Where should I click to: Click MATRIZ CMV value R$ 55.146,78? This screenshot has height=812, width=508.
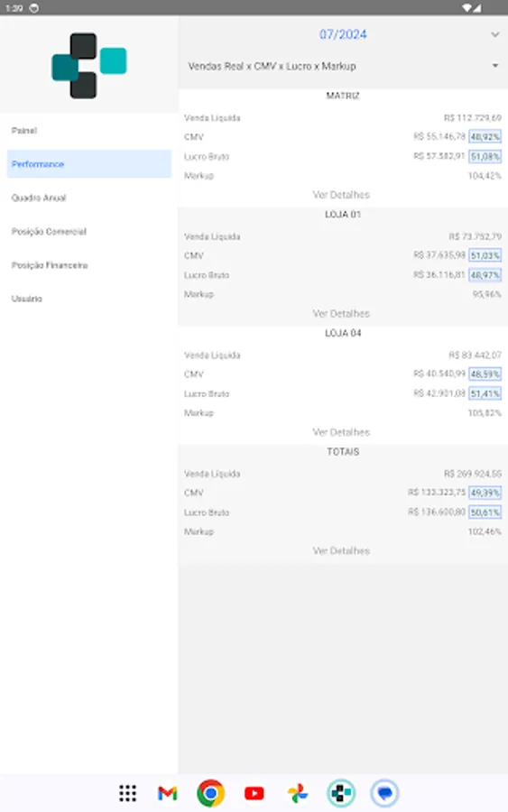(439, 136)
